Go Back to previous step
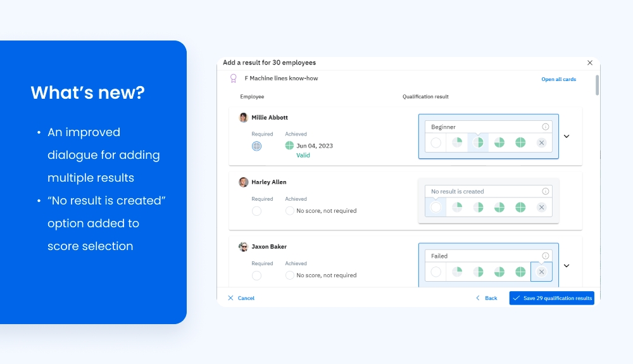Image resolution: width=633 pixels, height=364 pixels. (486, 298)
